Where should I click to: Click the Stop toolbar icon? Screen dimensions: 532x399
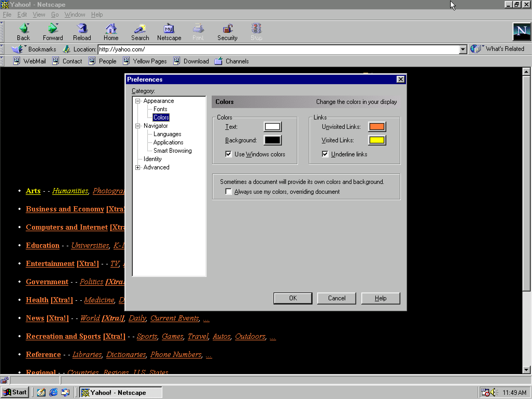coord(257,32)
